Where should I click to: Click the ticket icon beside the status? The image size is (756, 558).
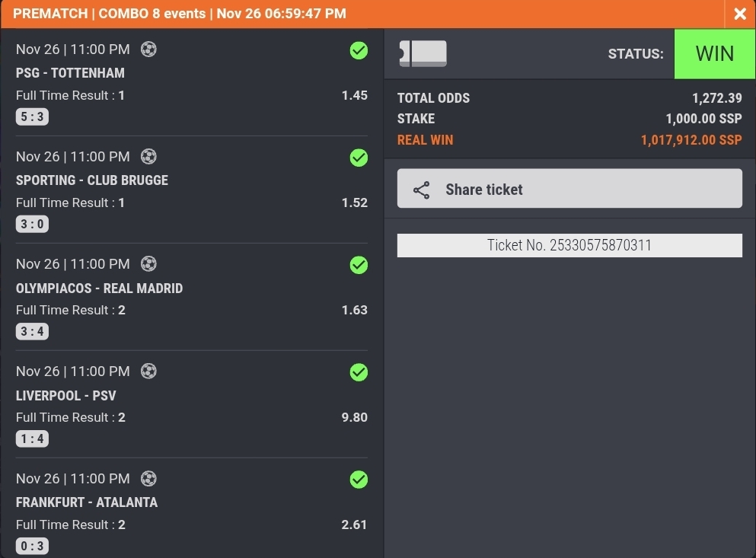click(x=423, y=53)
